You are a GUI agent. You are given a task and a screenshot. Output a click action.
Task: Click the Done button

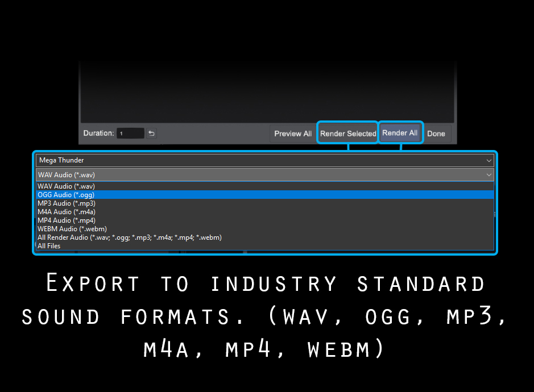pyautogui.click(x=436, y=134)
